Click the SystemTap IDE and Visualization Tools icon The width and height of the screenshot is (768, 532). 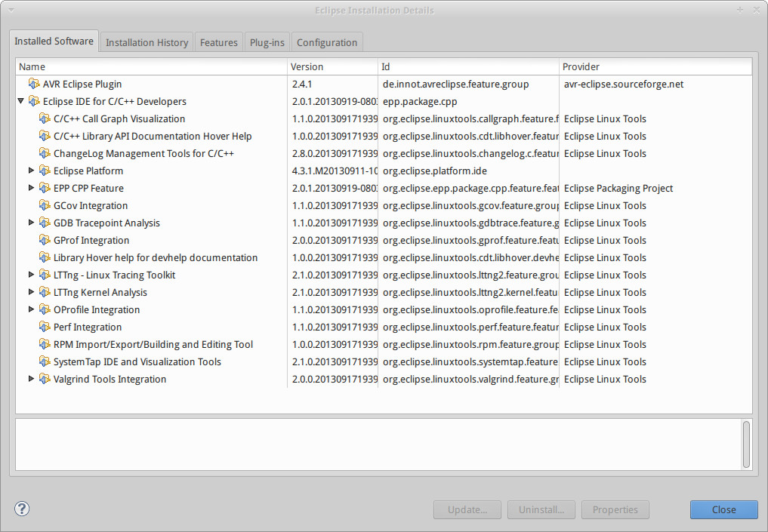pyautogui.click(x=45, y=362)
